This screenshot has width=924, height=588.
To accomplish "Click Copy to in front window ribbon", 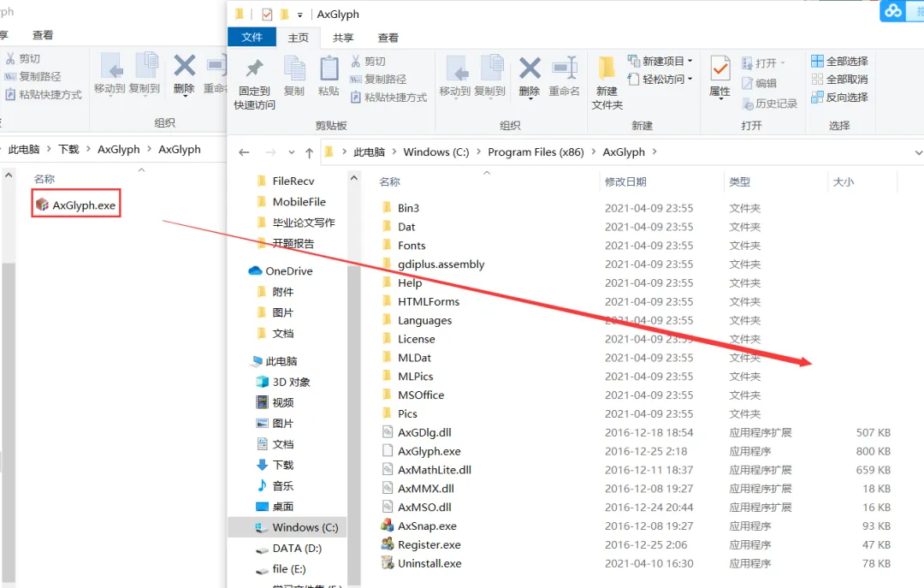I will point(490,77).
